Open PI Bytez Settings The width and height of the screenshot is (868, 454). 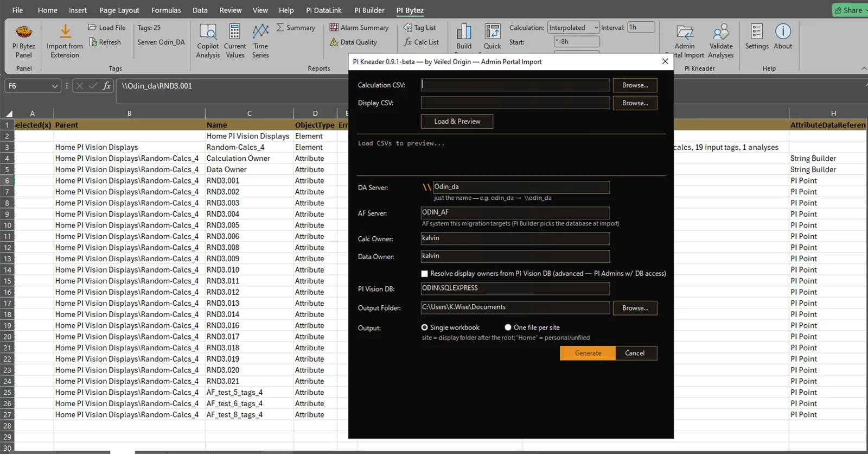757,37
